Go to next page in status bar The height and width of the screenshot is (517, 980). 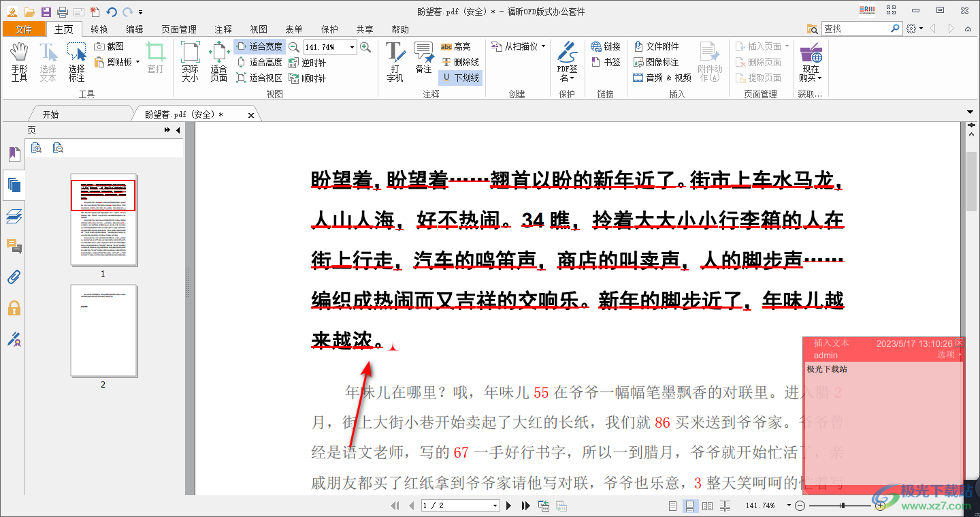(508, 505)
